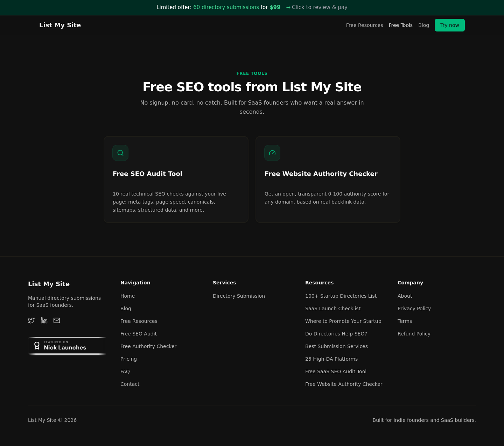Open SaaS Launch Checklist link
This screenshot has height=446, width=504.
tap(333, 309)
